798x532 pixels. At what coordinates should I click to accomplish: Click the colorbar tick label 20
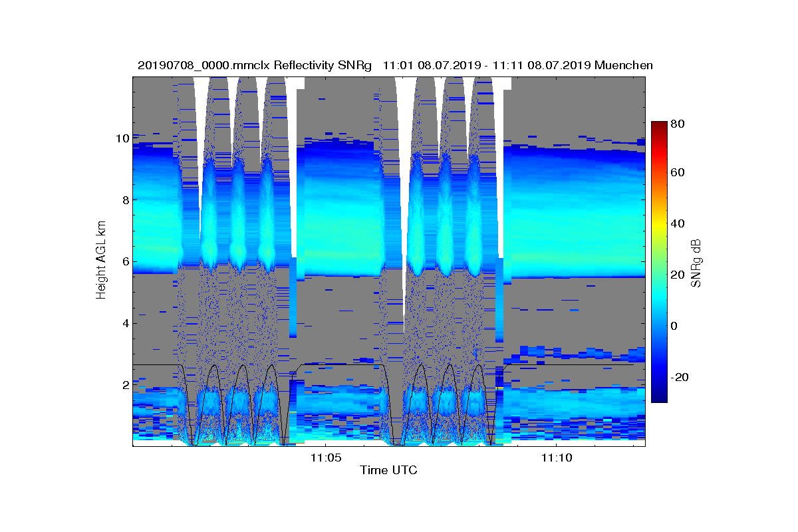point(678,275)
